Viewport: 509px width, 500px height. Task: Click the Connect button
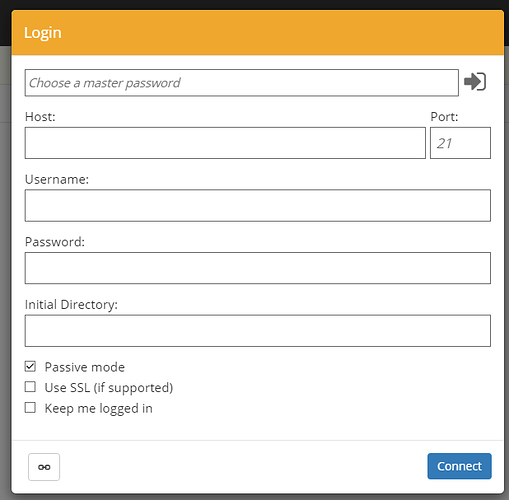coord(459,466)
